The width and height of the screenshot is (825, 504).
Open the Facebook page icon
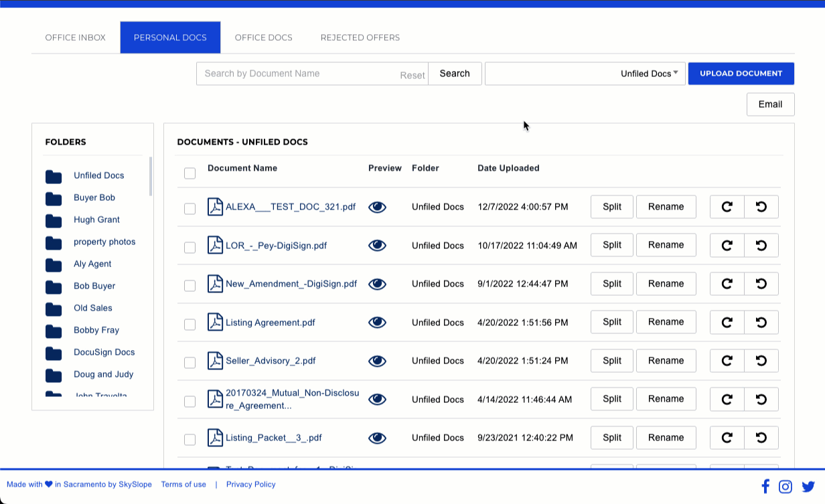click(765, 487)
